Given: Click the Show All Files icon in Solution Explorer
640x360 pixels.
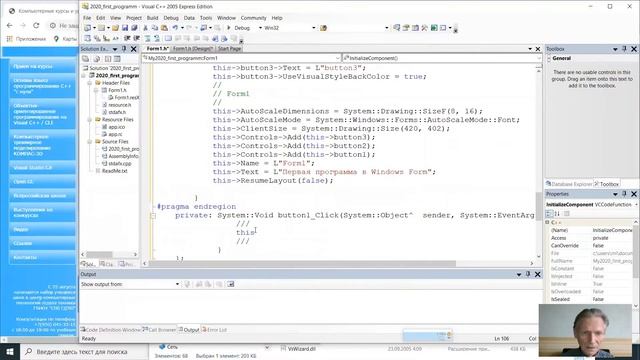Looking at the screenshot, I should pos(96,59).
